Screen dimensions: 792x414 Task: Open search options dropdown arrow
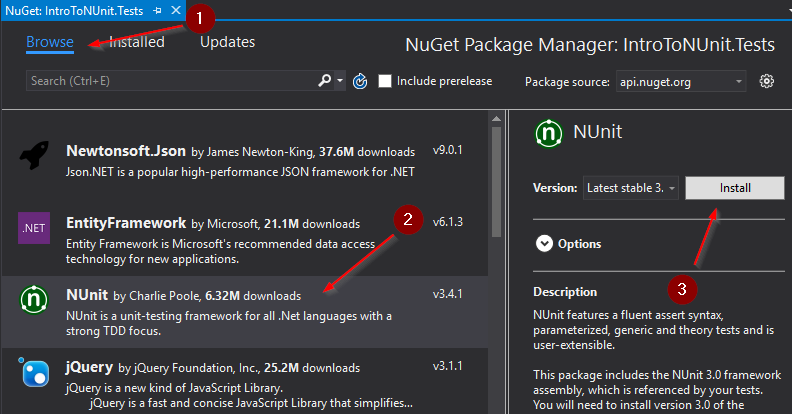[x=340, y=80]
